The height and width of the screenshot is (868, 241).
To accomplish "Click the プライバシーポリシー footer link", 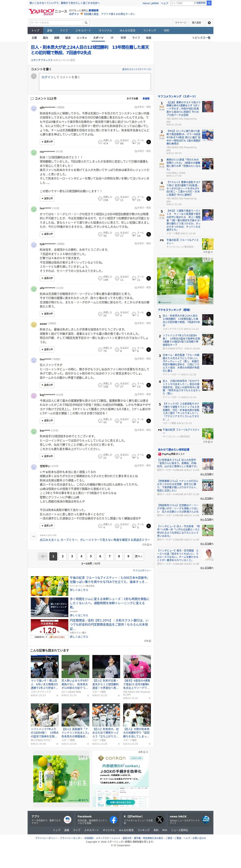I will (x=46, y=838).
